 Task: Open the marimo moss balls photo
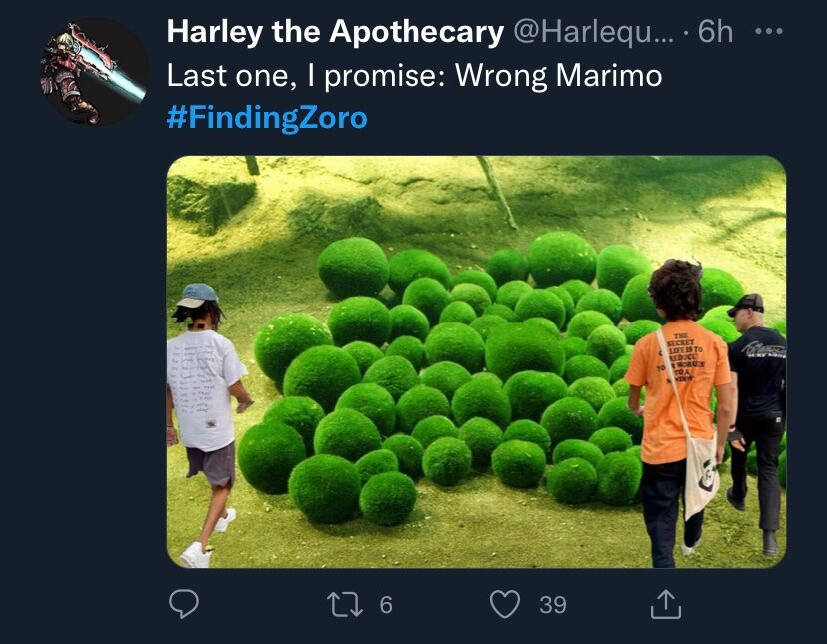476,361
